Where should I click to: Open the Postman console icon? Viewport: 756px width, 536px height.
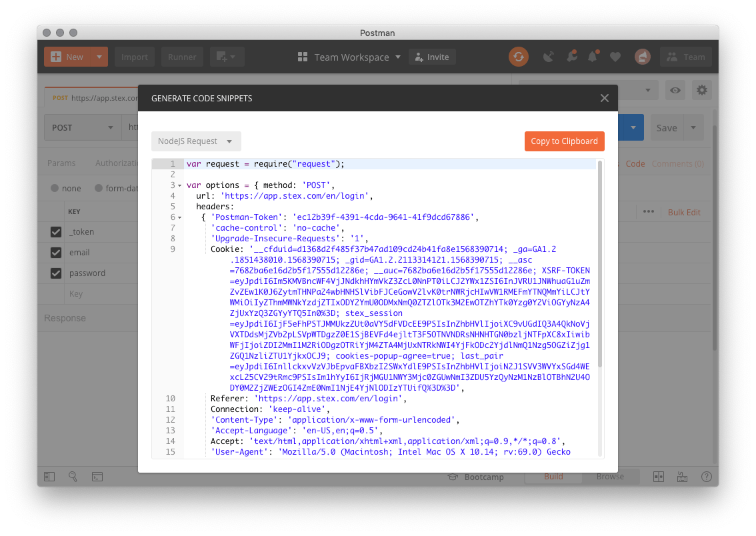click(x=97, y=477)
